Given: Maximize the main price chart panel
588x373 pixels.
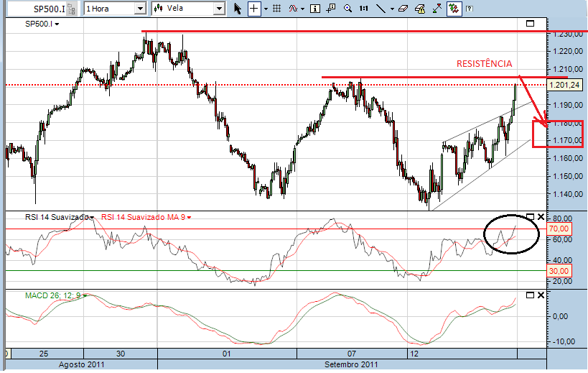Looking at the screenshot, I should click(x=531, y=24).
